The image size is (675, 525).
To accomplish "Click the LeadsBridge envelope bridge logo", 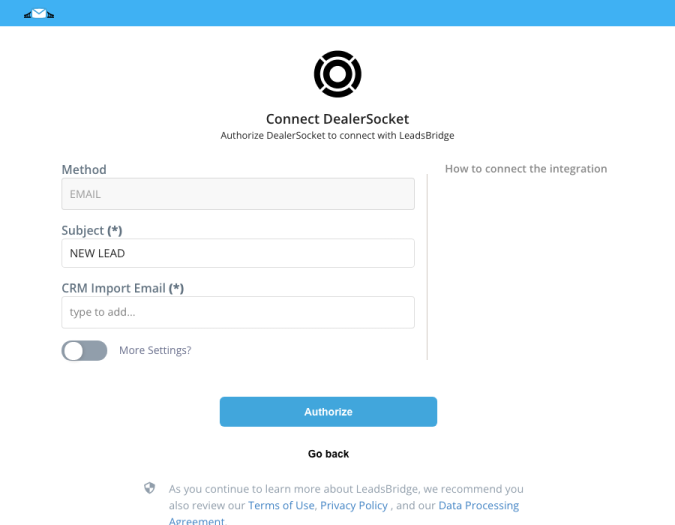I will point(39,14).
